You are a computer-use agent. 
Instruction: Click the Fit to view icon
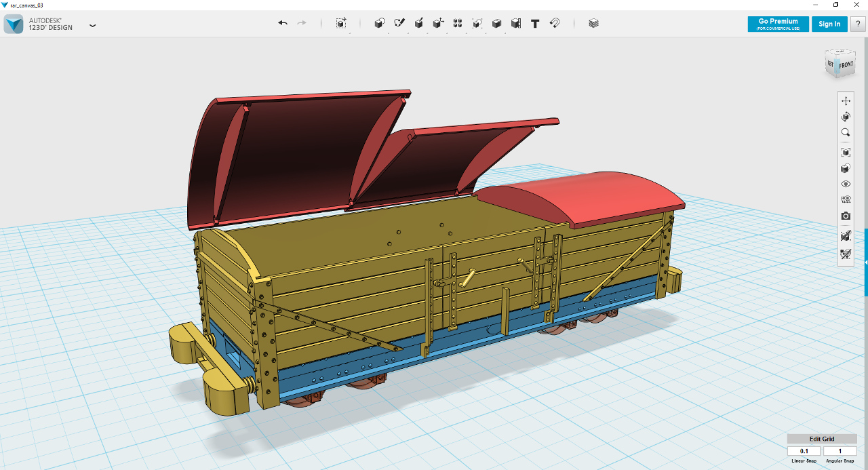click(x=846, y=152)
